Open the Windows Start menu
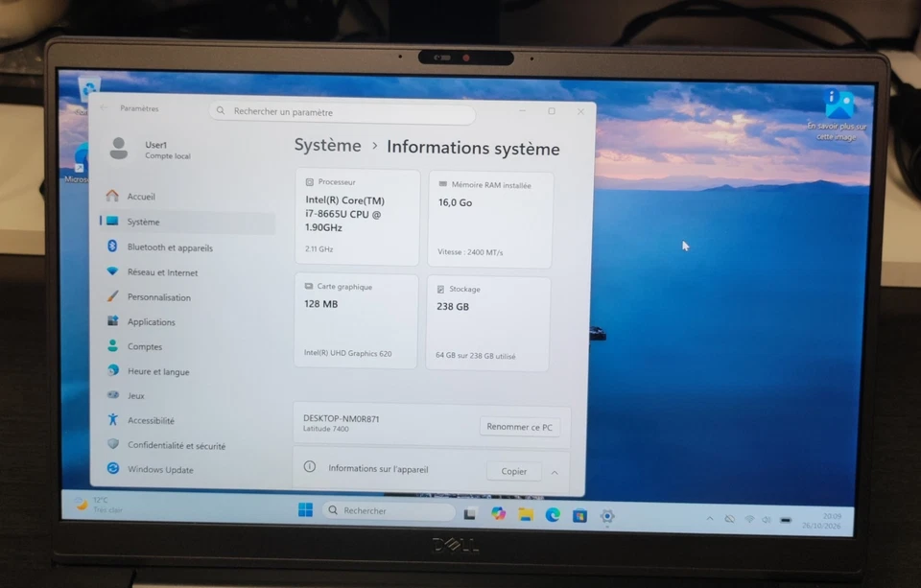The height and width of the screenshot is (588, 921). [x=305, y=509]
